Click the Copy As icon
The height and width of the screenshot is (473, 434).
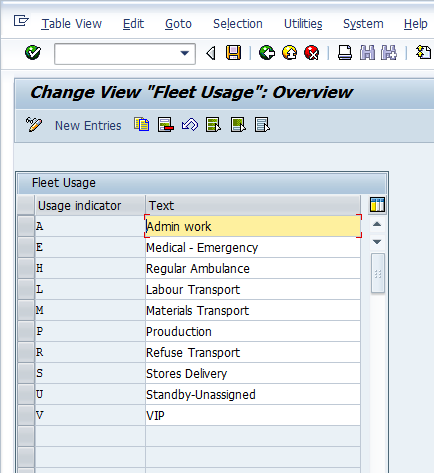pos(142,125)
